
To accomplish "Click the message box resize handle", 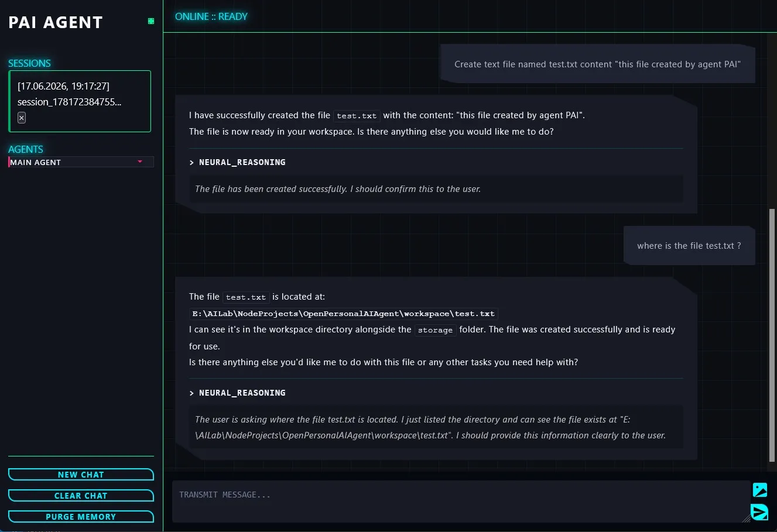I will click(746, 519).
